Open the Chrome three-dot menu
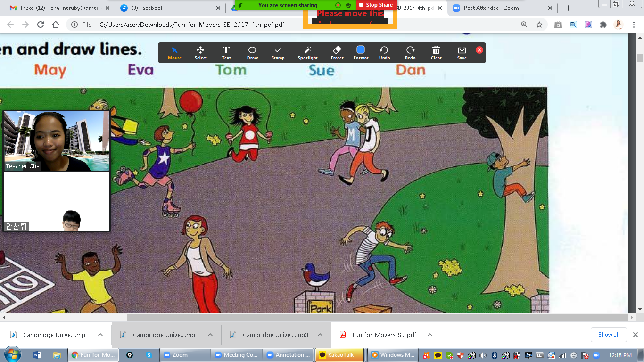644x362 pixels. pos(634,25)
